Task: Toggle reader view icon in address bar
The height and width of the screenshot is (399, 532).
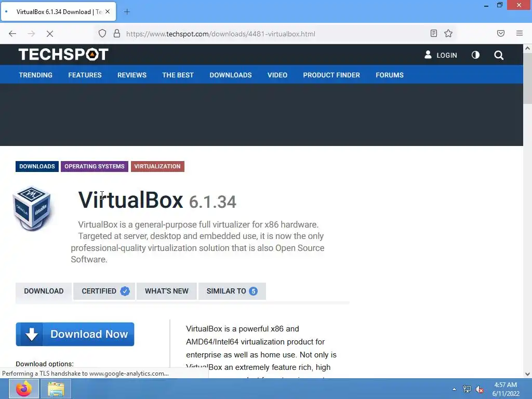Action: 434,33
